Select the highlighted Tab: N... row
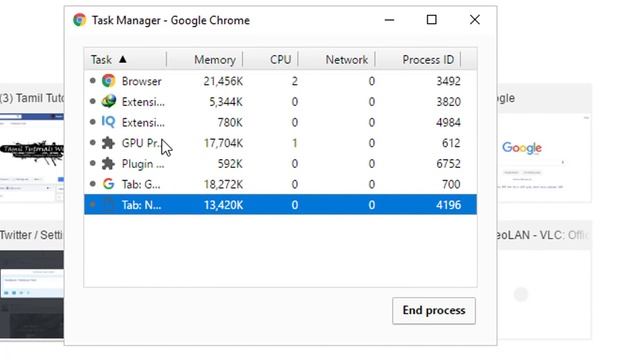The height and width of the screenshot is (360, 640). tap(280, 204)
